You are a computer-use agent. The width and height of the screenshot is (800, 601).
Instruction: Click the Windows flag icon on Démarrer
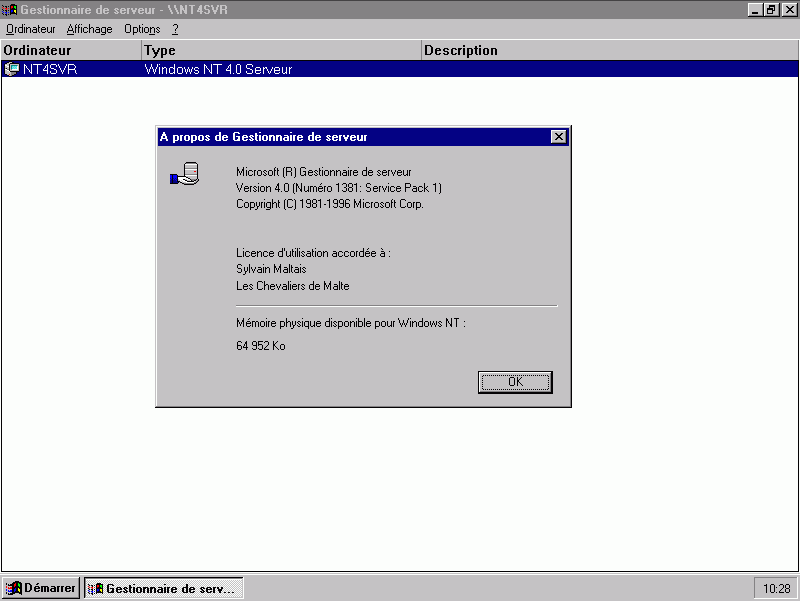point(14,588)
